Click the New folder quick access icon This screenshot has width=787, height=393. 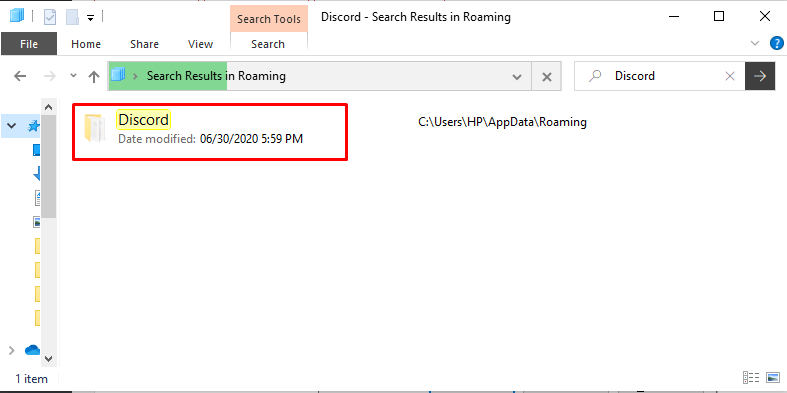pos(72,17)
